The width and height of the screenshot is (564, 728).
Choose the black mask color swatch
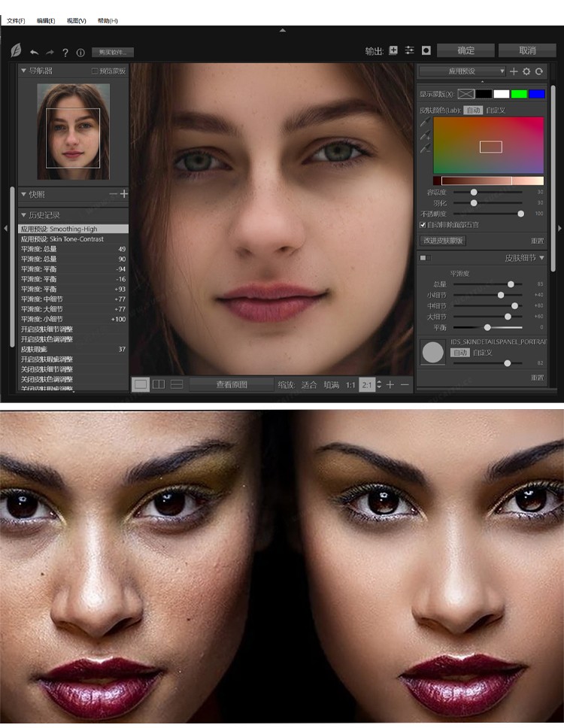[484, 94]
